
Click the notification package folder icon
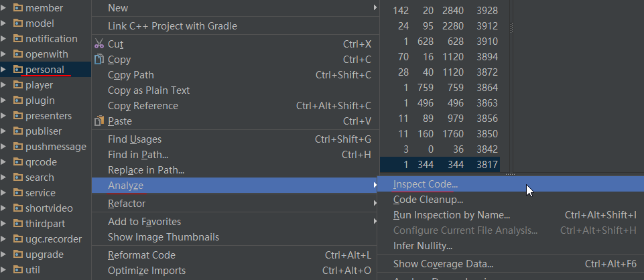18,39
